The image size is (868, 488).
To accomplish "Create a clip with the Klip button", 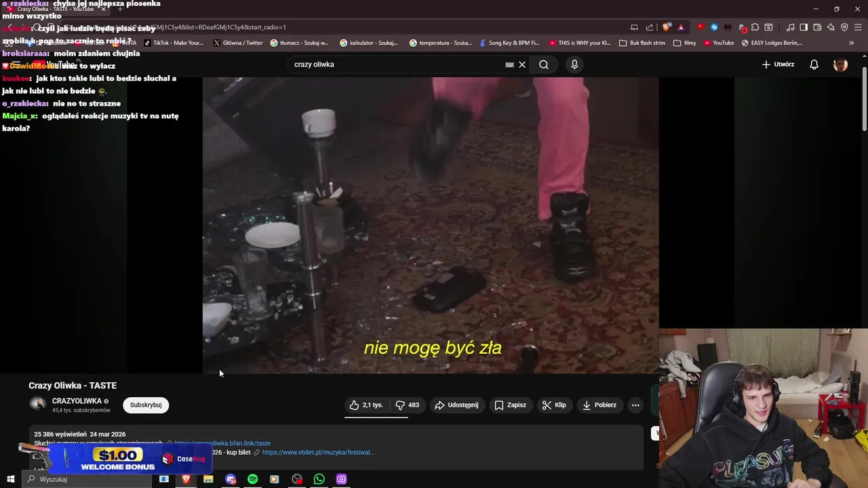I will (x=554, y=405).
